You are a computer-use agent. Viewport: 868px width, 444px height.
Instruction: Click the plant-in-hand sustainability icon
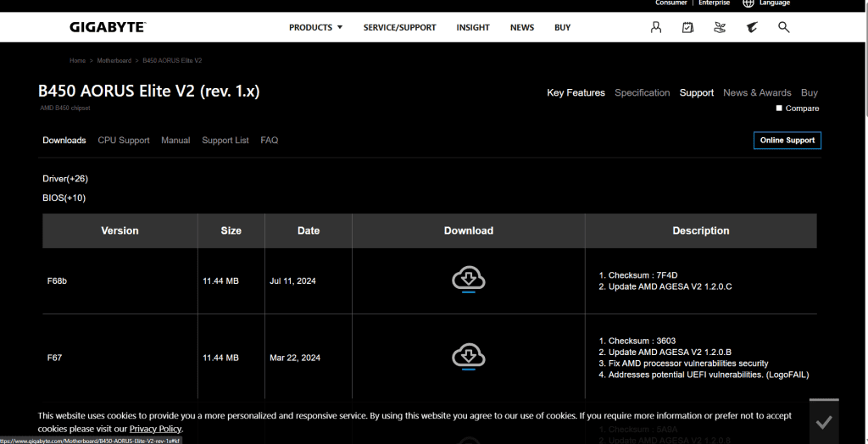pyautogui.click(x=720, y=27)
